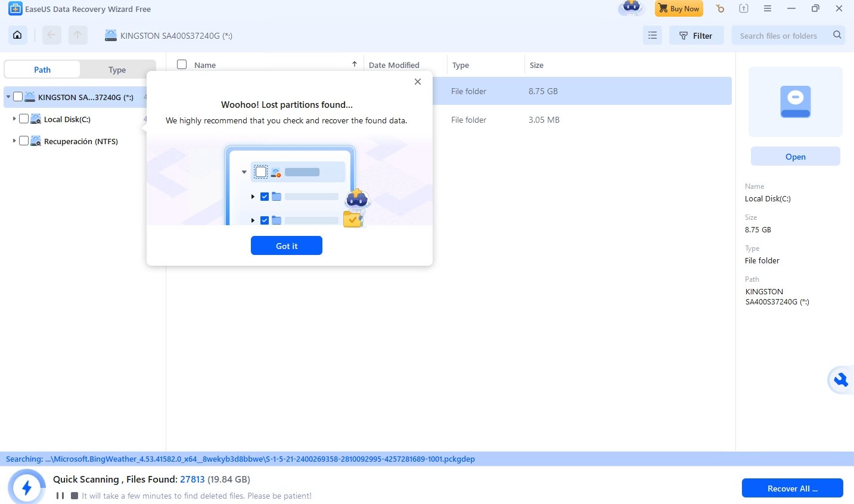Collapse the KINGSTON drive tree node
The image size is (854, 504).
click(8, 97)
